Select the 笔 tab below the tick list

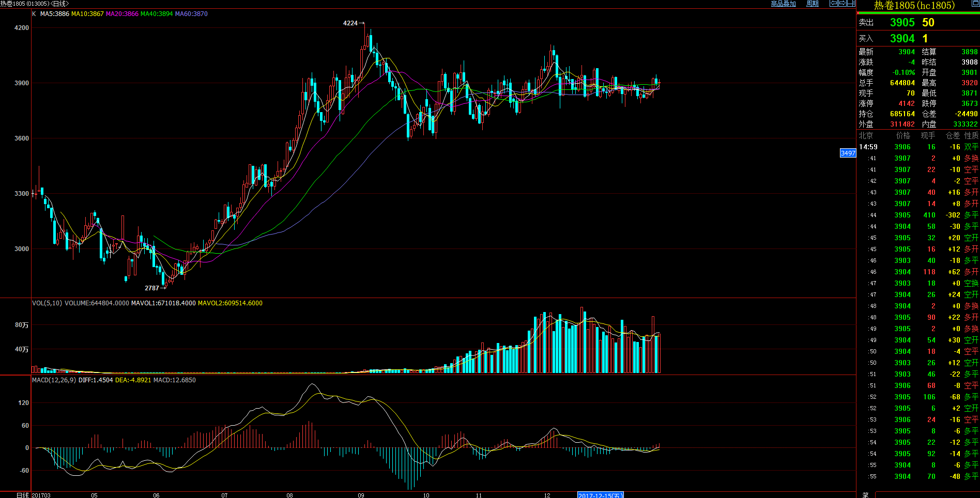[865, 495]
